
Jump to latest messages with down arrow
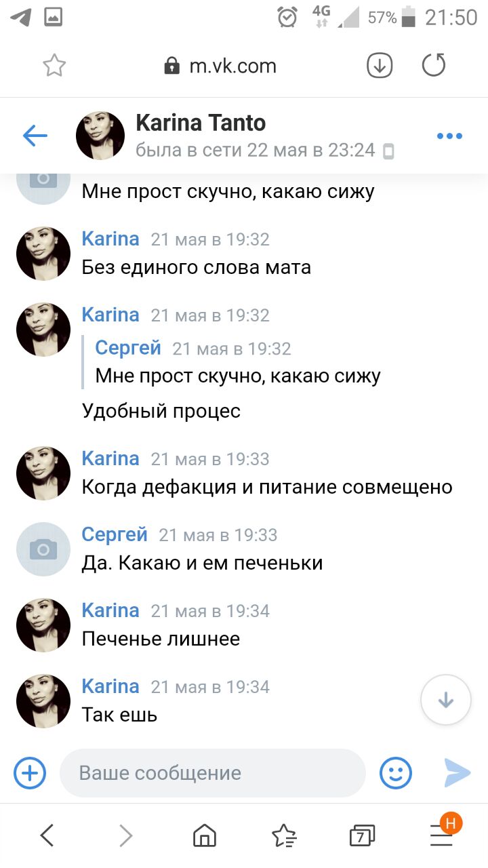446,701
